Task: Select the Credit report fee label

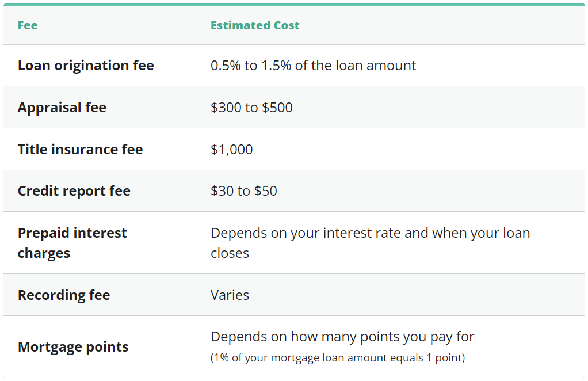Action: 74,191
